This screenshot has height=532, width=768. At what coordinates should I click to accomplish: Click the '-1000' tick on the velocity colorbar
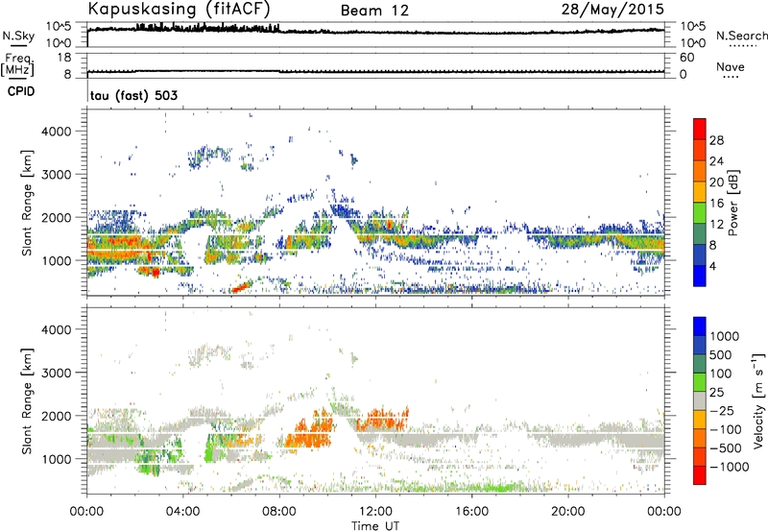click(729, 467)
